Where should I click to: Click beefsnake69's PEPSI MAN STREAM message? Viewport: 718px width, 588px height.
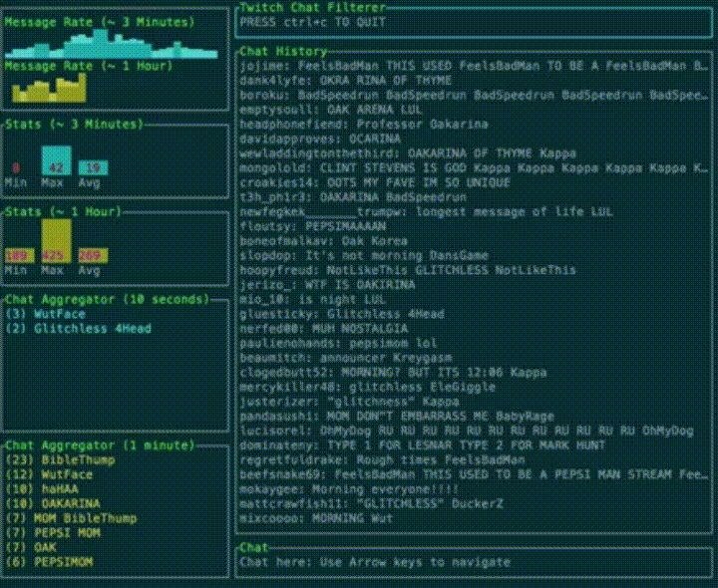coord(474,474)
